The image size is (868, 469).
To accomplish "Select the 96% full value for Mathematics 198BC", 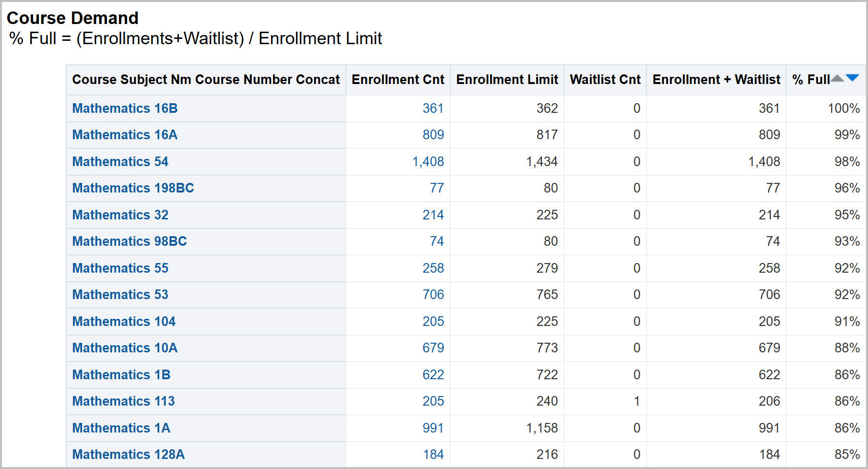I will [847, 188].
